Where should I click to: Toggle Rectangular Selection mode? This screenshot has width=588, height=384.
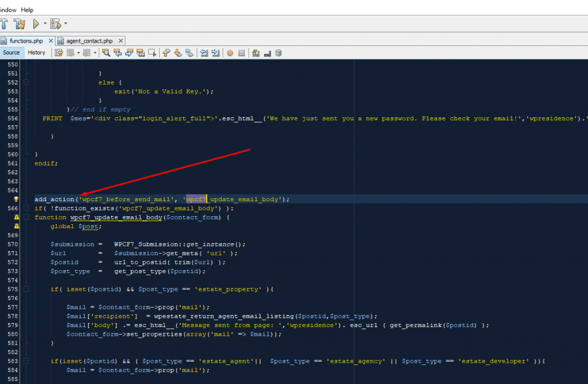pyautogui.click(x=152, y=53)
